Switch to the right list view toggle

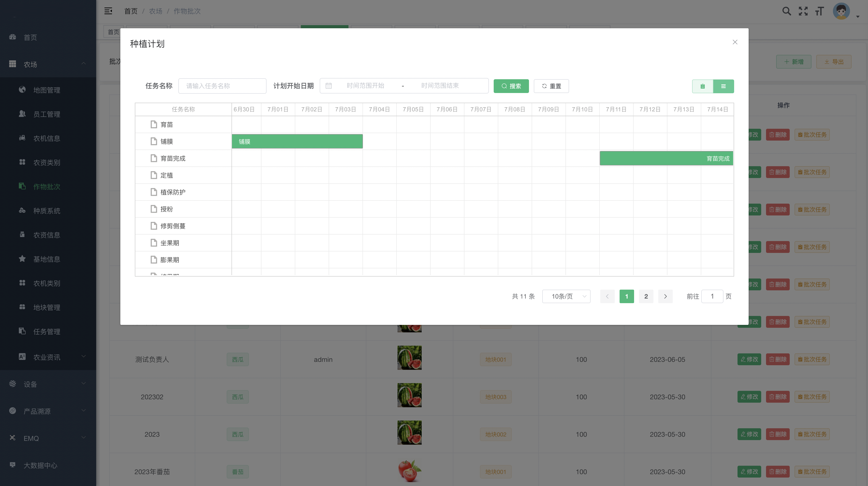click(x=723, y=86)
